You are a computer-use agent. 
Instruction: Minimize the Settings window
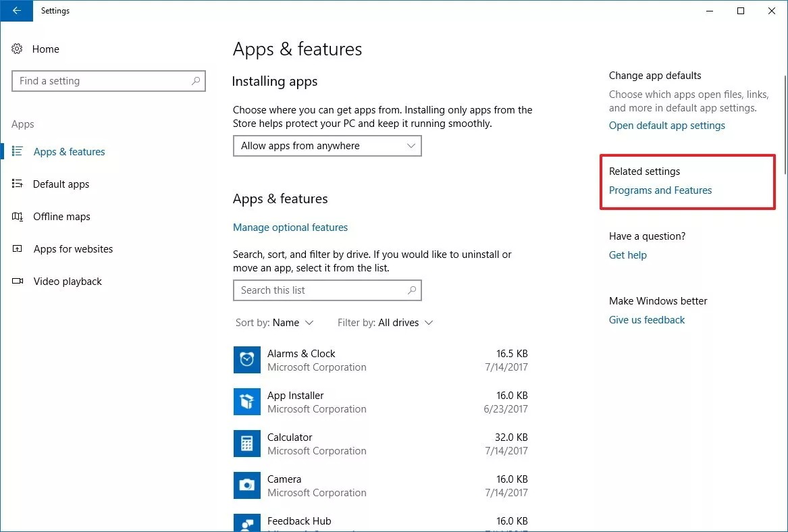coord(710,11)
